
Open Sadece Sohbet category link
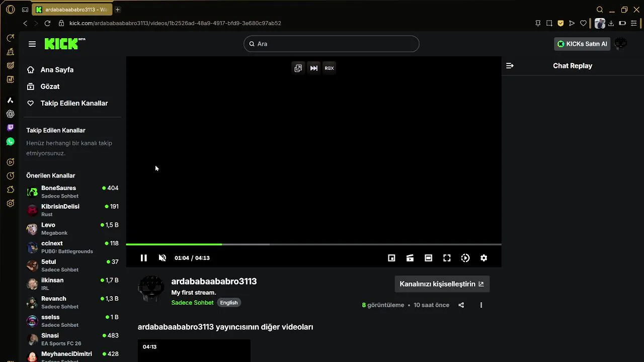point(192,303)
